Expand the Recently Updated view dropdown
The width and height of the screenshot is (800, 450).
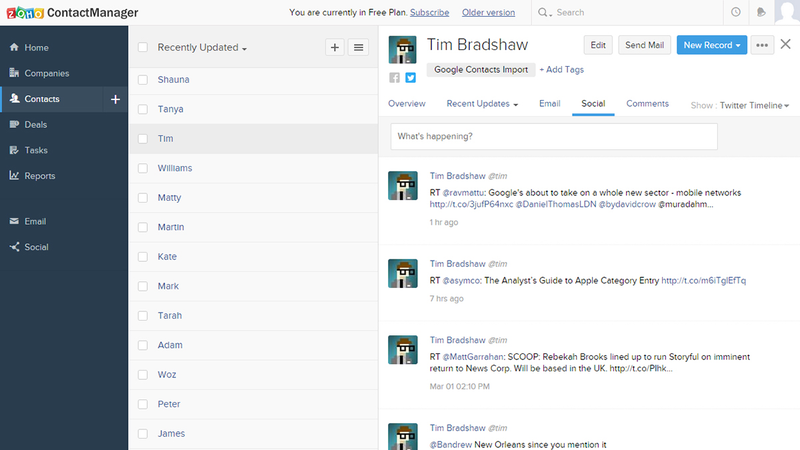point(202,47)
